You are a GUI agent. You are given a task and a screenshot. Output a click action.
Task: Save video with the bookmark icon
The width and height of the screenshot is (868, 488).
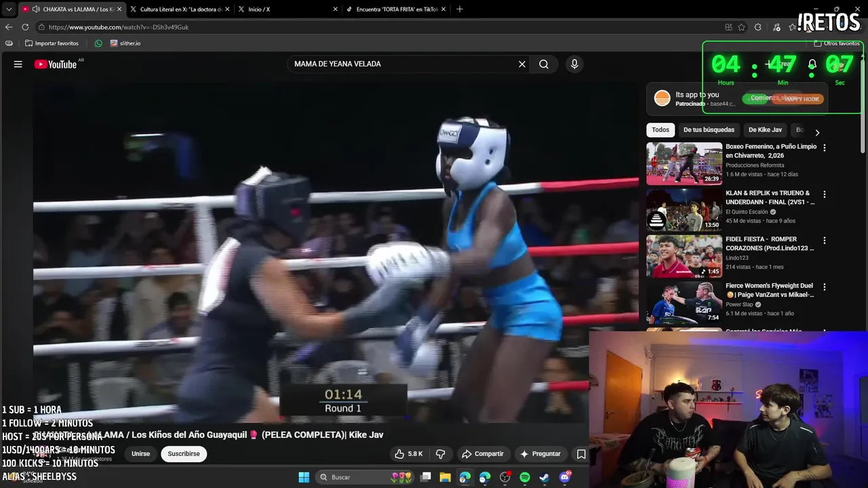pos(581,454)
